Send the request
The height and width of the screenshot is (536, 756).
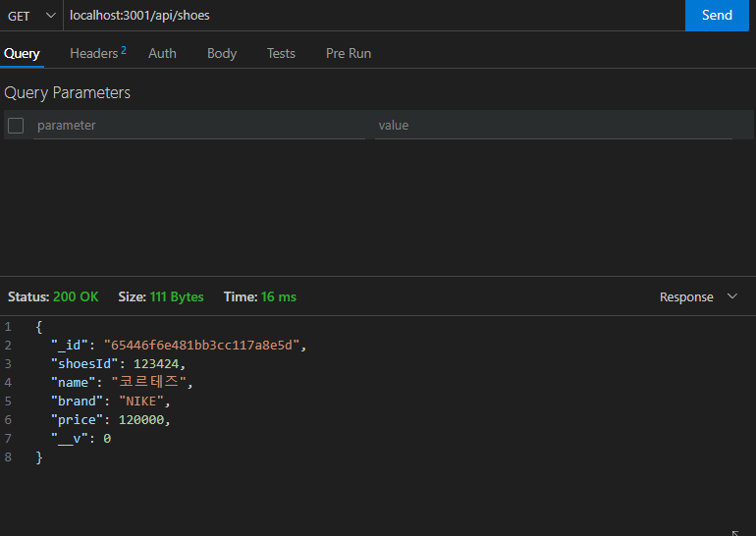pos(717,16)
